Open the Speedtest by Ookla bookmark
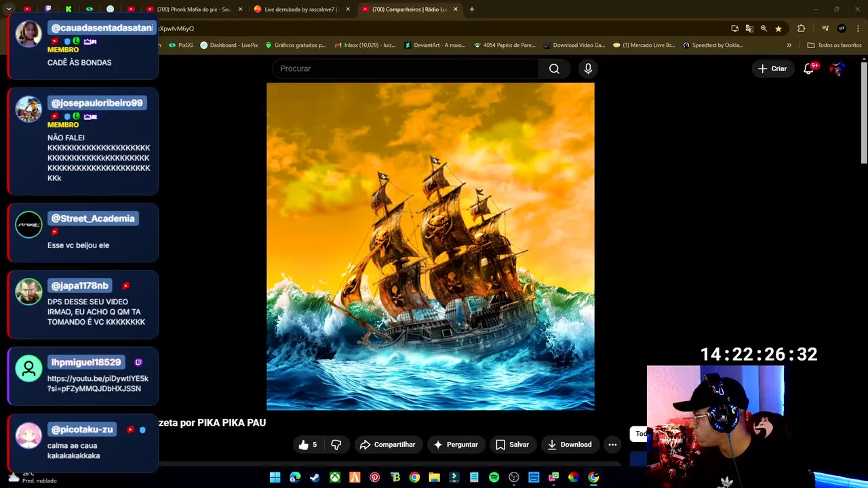The height and width of the screenshot is (488, 868). coord(713,45)
